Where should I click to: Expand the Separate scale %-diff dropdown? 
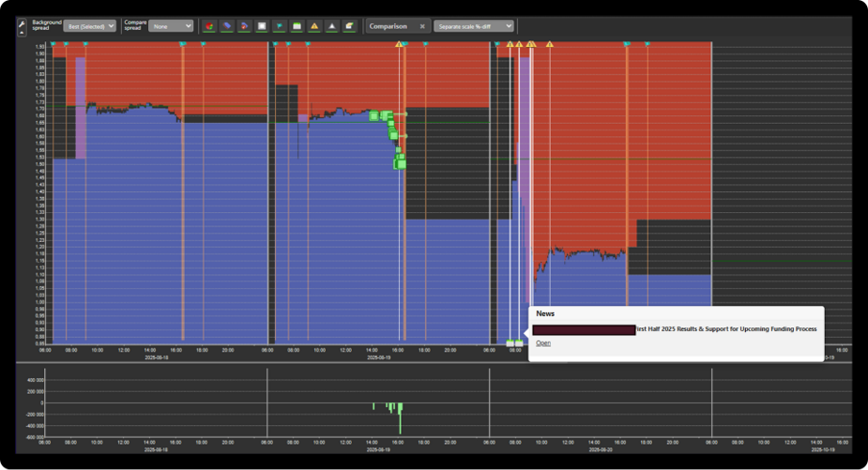[x=473, y=26]
